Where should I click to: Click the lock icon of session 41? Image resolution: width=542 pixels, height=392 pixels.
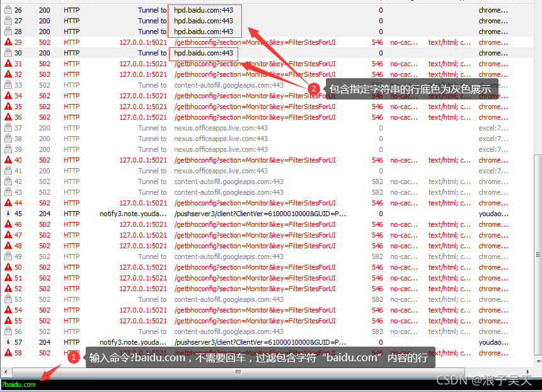(8, 170)
